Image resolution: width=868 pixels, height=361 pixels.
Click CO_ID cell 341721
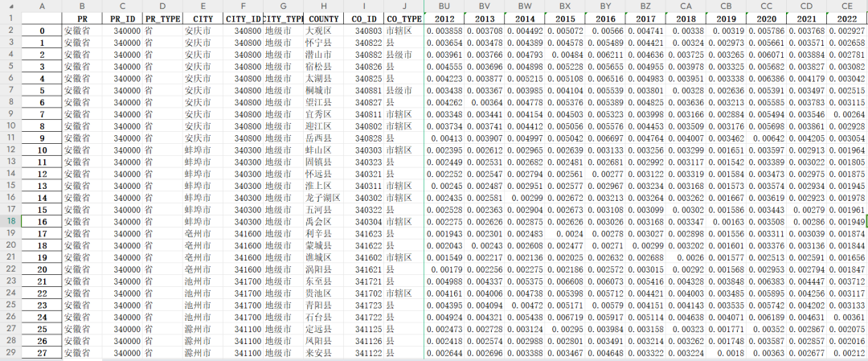point(364,281)
